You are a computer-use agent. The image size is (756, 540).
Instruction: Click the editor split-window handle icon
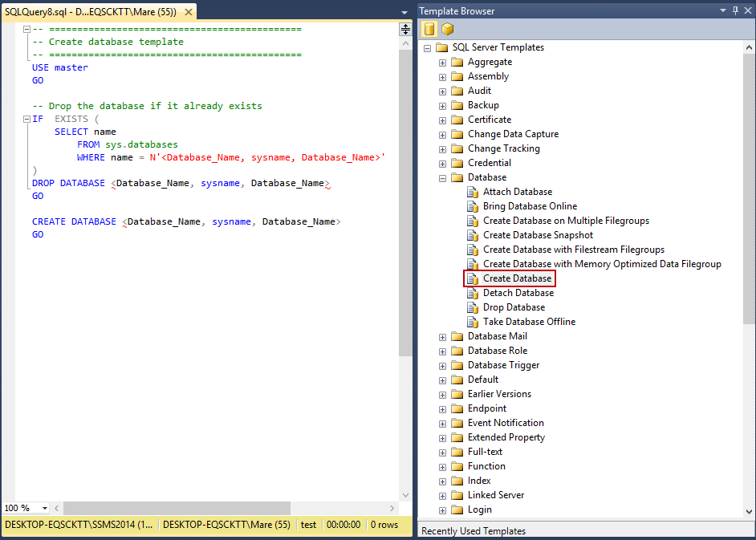pos(405,29)
